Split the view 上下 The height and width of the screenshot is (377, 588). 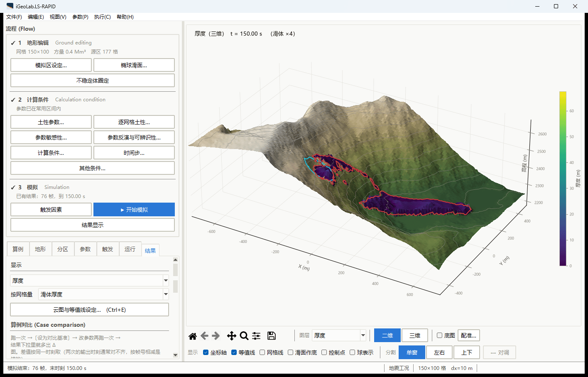click(x=467, y=353)
